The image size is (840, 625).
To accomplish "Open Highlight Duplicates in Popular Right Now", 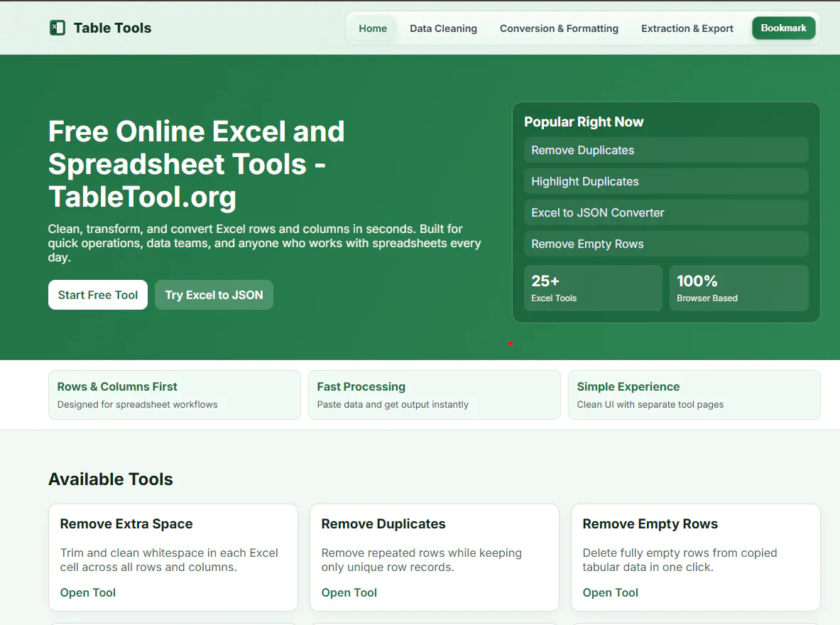I will tap(666, 181).
